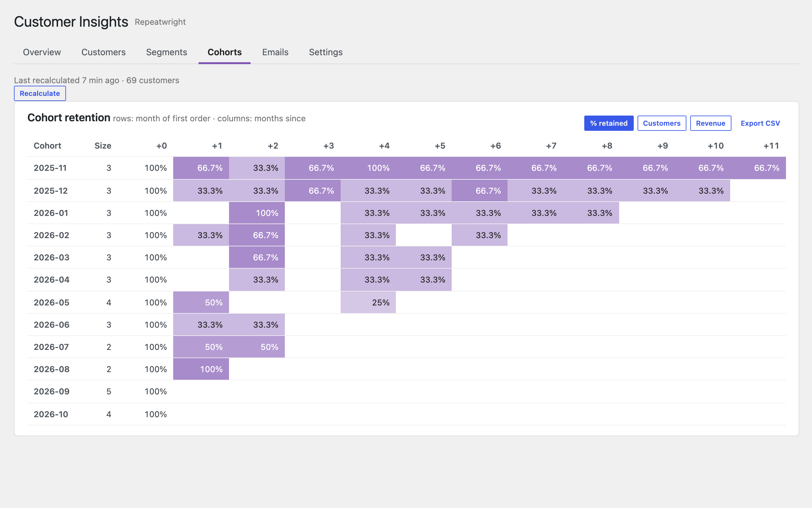
Task: Click the 66.7% cell in 2025-11 +11
Action: (x=758, y=168)
